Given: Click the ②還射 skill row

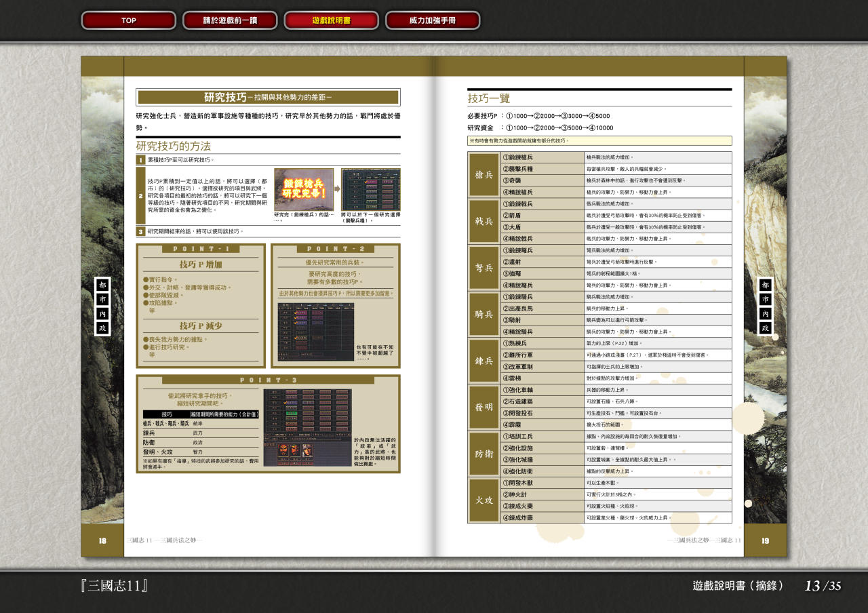Looking at the screenshot, I should [x=616, y=262].
